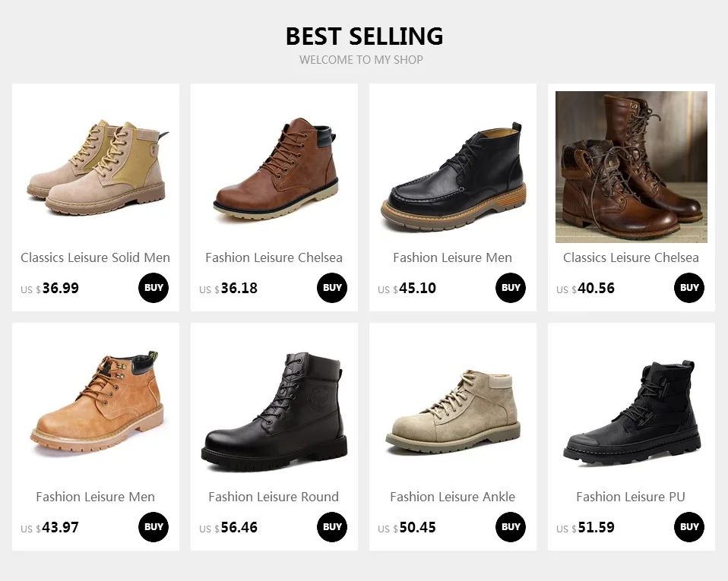Click BUY button for the $56.46 boots
The image size is (728, 581).
click(x=332, y=527)
